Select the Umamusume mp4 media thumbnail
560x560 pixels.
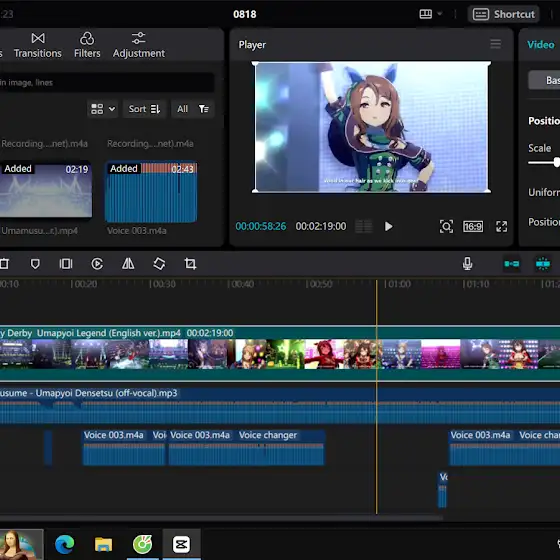click(x=46, y=190)
